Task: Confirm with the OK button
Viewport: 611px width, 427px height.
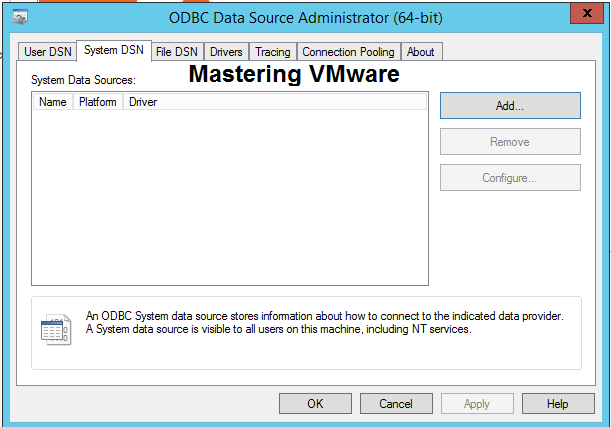Action: pyautogui.click(x=315, y=404)
